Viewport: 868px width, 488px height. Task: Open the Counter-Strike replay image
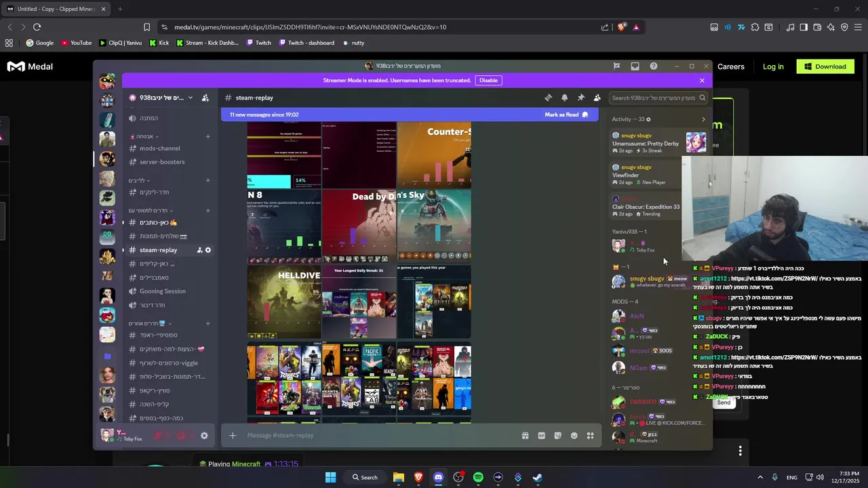click(434, 155)
